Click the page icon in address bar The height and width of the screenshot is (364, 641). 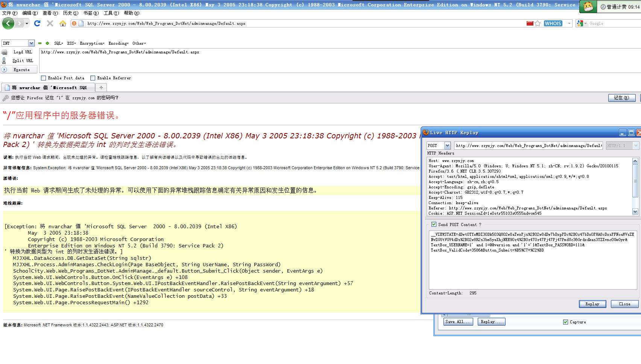click(x=81, y=23)
